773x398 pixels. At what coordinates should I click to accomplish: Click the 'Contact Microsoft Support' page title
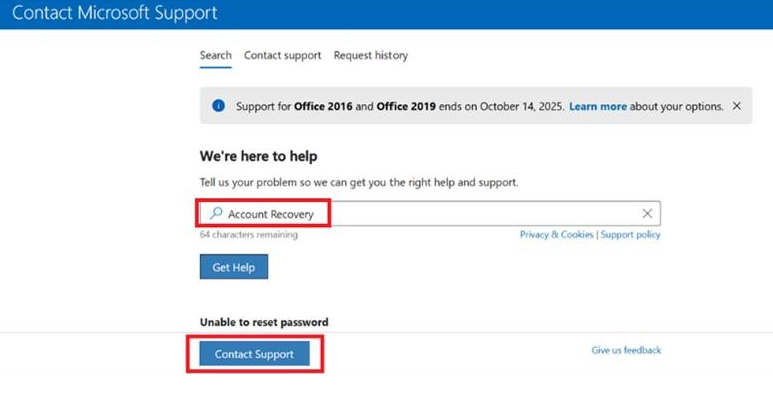click(114, 13)
